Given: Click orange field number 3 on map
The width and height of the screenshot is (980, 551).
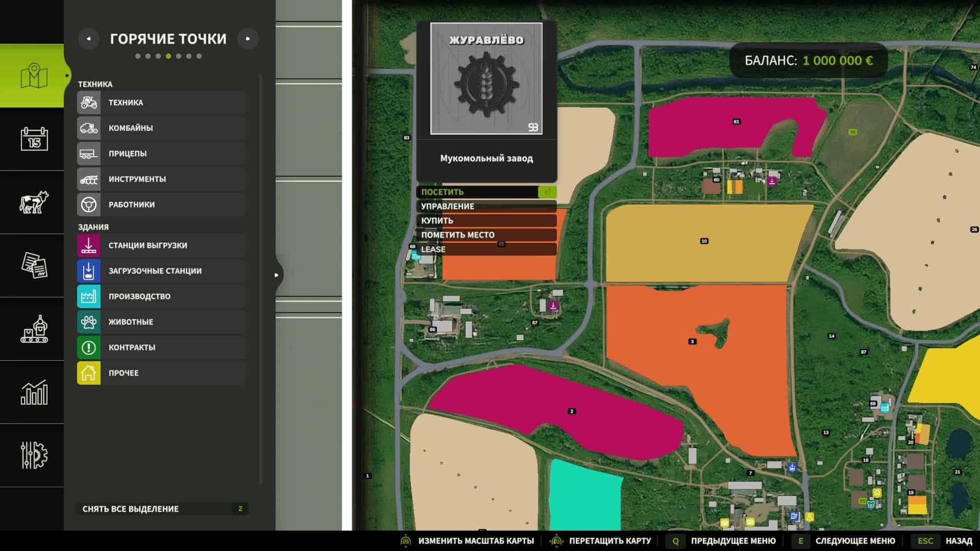Looking at the screenshot, I should (693, 341).
